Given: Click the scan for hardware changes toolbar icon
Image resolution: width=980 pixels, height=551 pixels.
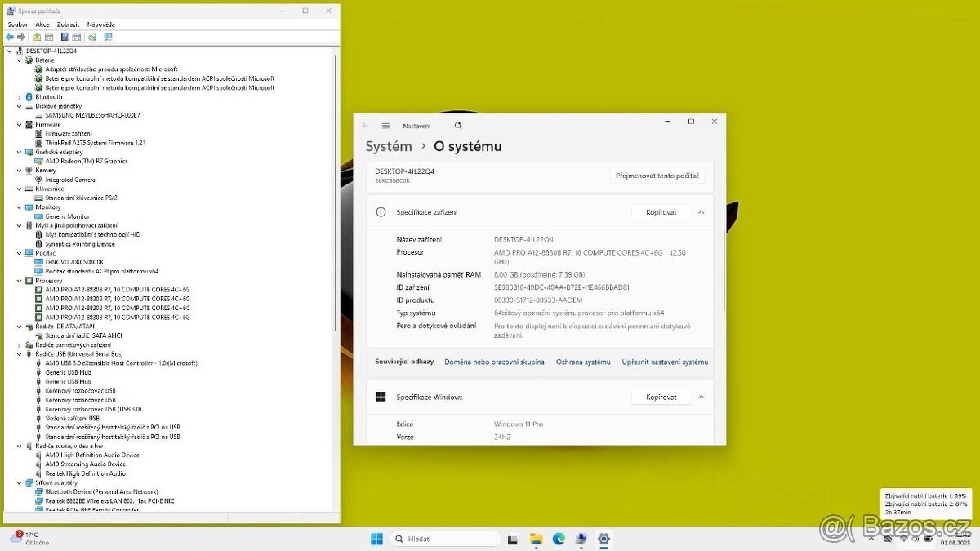Looking at the screenshot, I should 93,37.
